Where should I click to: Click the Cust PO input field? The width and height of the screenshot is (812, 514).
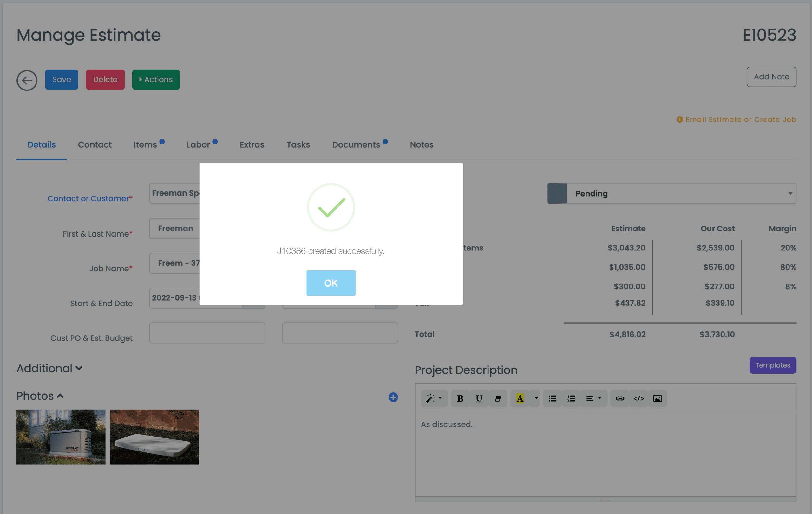[x=207, y=333]
